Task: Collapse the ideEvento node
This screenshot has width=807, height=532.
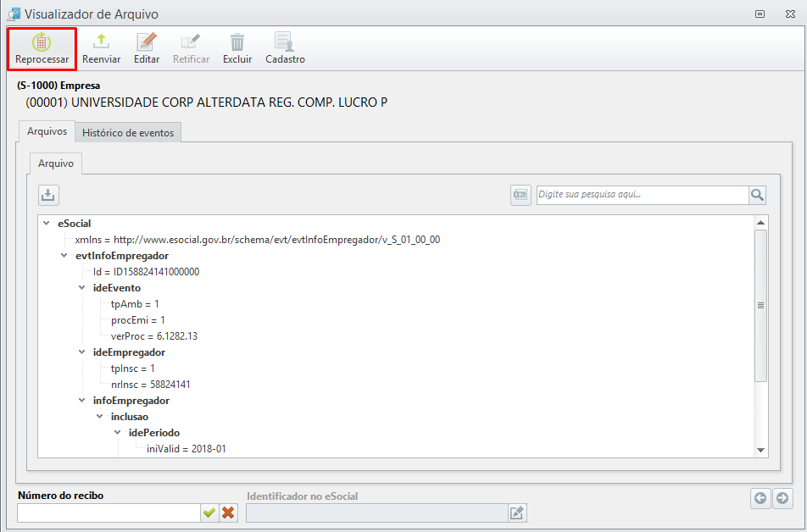Action: click(82, 288)
